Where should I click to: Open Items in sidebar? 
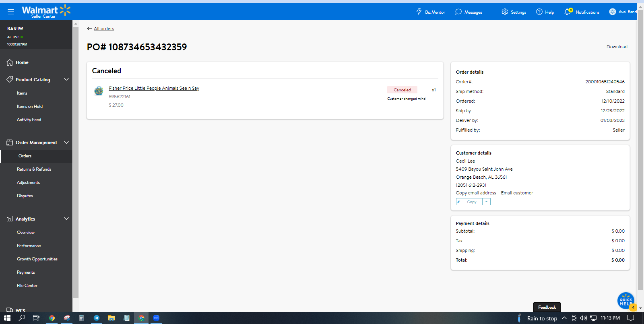click(x=22, y=93)
